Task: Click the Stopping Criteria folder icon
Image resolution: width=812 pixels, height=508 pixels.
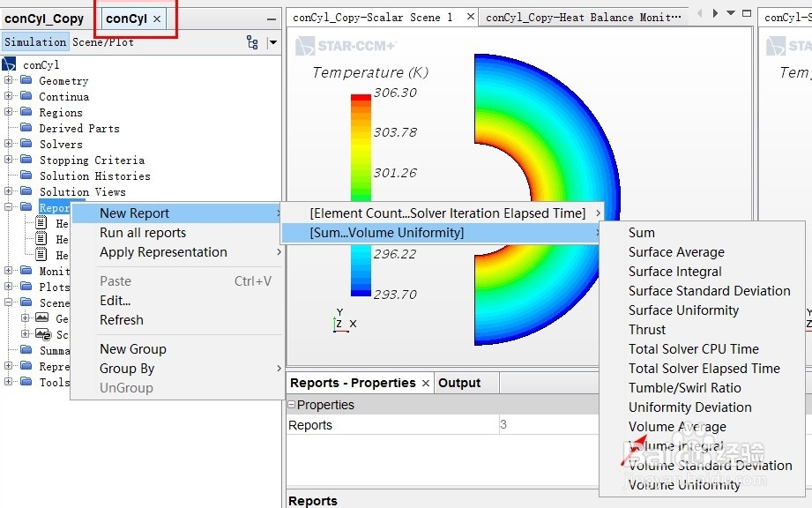Action: click(26, 160)
